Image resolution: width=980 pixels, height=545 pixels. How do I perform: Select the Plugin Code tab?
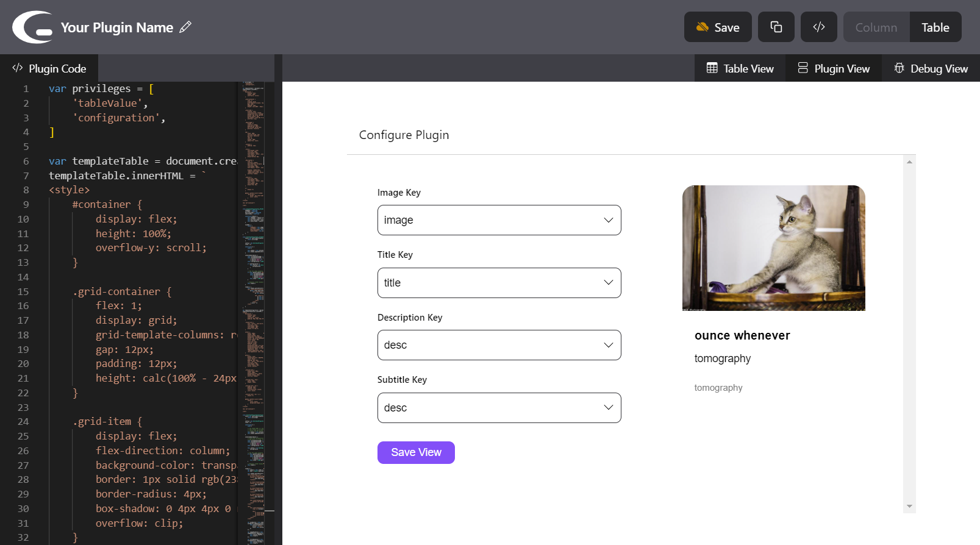pos(49,68)
